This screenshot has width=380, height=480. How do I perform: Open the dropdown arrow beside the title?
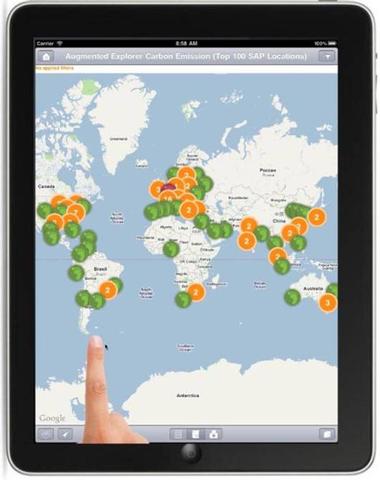point(327,57)
